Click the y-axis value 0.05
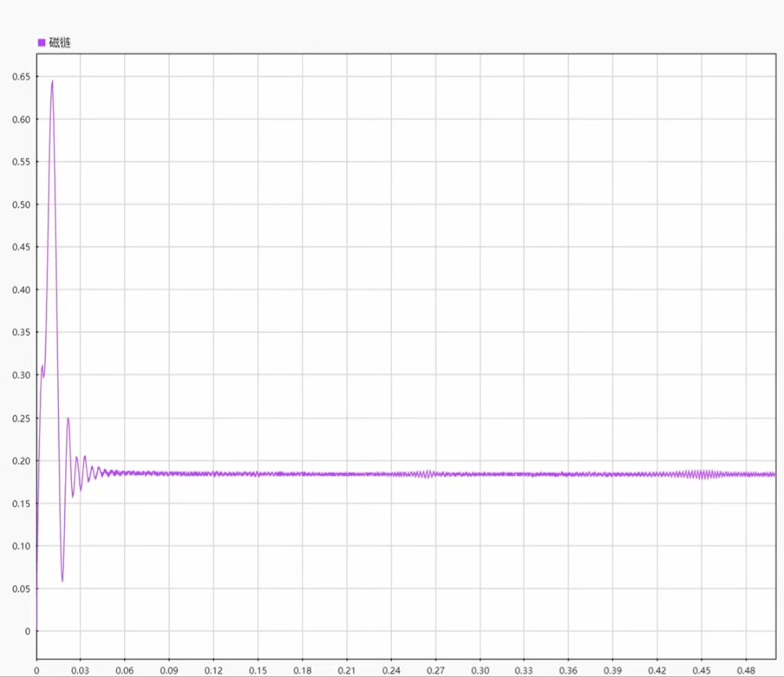This screenshot has width=784, height=677. (x=21, y=589)
